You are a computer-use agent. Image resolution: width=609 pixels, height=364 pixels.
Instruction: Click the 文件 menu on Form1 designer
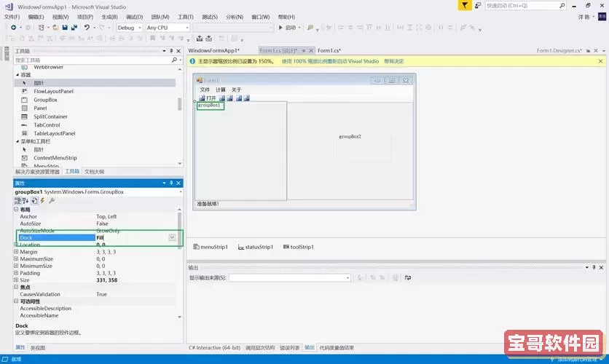tap(205, 90)
